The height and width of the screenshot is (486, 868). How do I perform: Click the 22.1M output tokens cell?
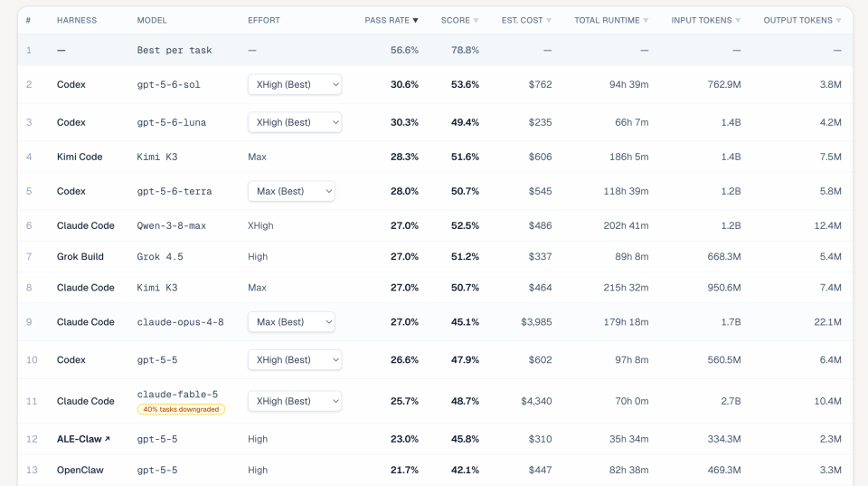tap(827, 321)
